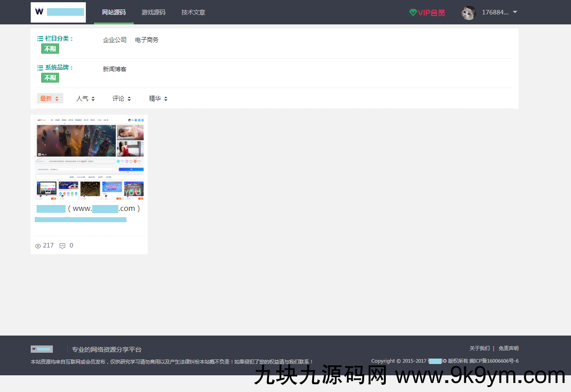
Task: Open the source code item thumbnail
Action: tap(89, 158)
